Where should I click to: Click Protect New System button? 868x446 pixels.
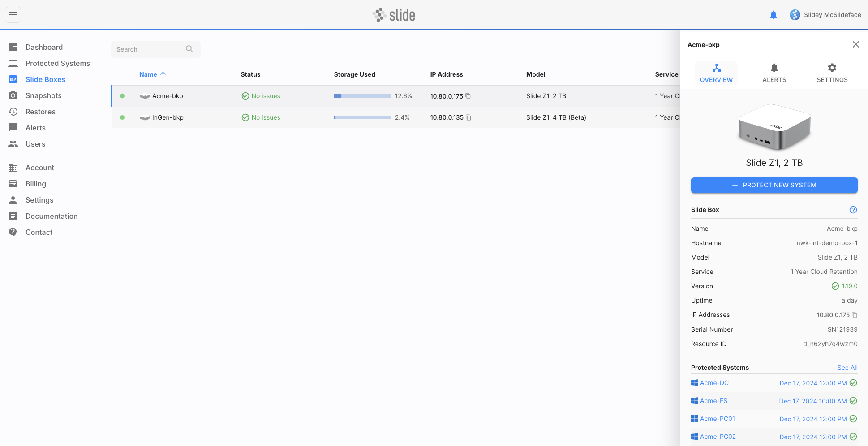tap(774, 185)
